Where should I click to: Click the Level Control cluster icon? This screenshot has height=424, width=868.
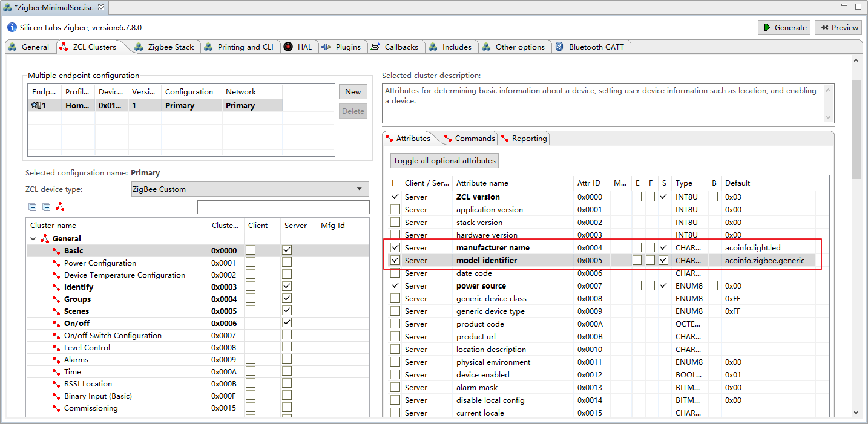click(56, 348)
